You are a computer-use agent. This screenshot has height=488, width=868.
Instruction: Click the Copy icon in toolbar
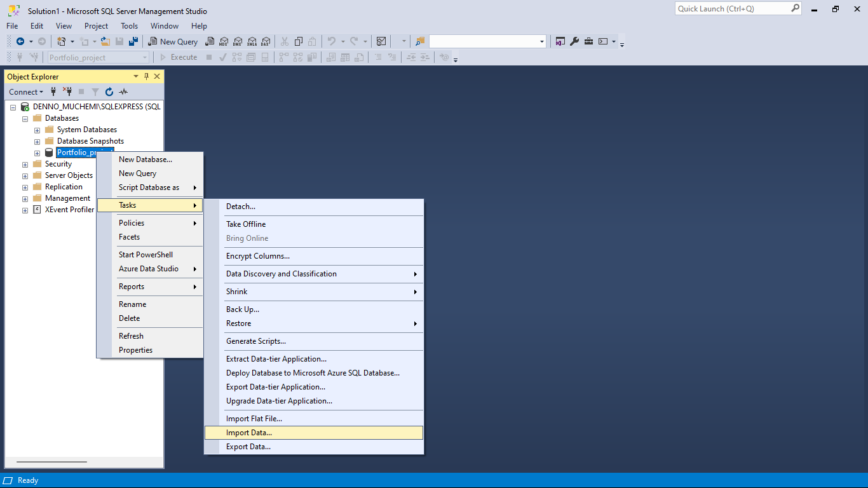(x=299, y=41)
